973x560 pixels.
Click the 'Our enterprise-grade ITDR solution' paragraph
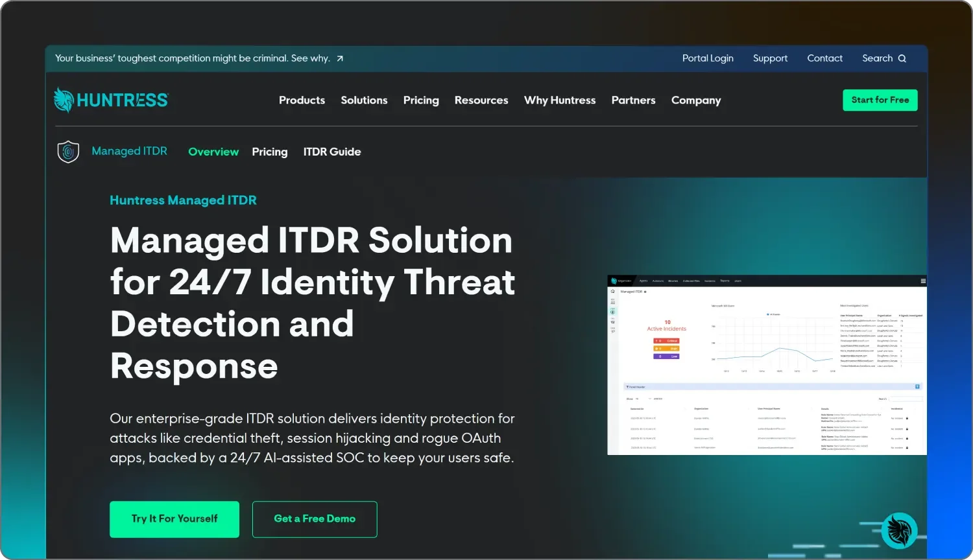coord(312,438)
